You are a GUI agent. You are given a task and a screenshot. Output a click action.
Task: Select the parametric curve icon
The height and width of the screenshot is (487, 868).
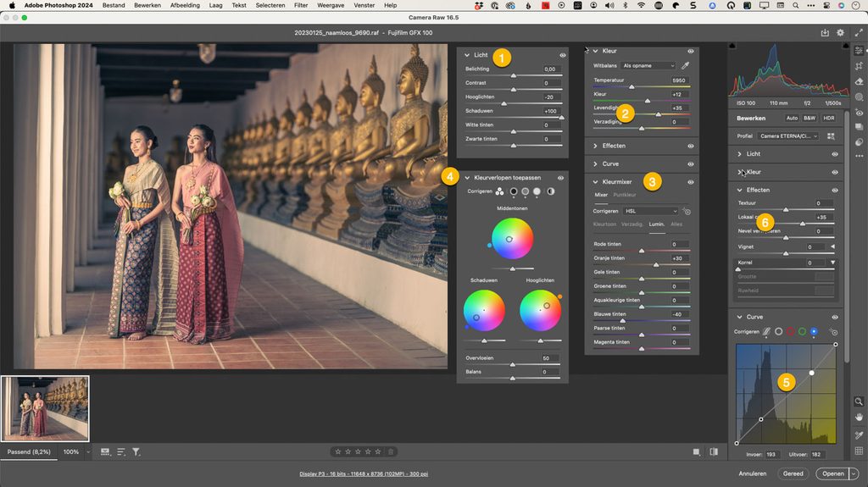[x=766, y=331]
